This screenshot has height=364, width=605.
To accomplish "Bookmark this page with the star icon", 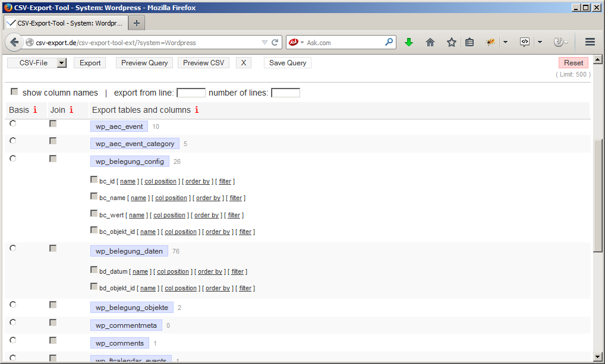I will (x=452, y=42).
